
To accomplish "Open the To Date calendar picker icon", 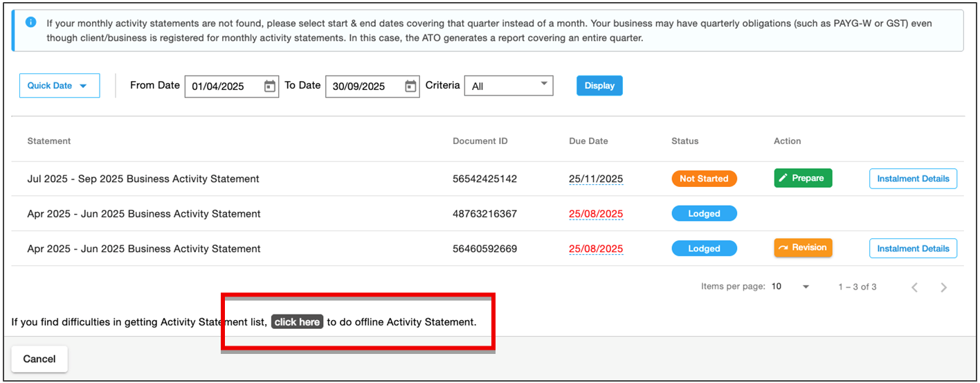I will (410, 87).
